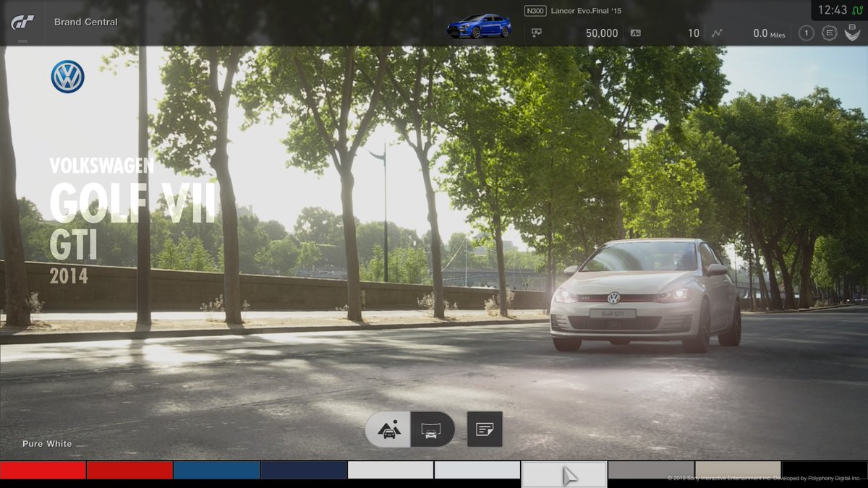This screenshot has height=488, width=868.
Task: Choose the grey metallic color swatch
Action: click(651, 470)
